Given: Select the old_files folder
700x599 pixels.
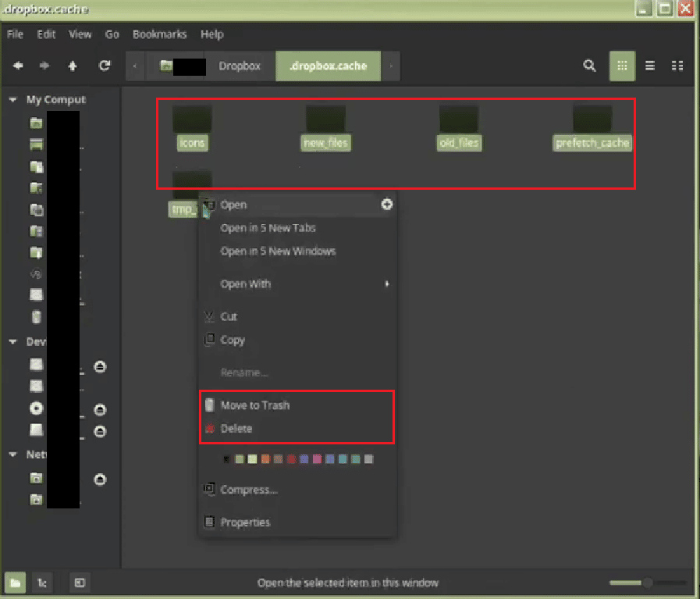Looking at the screenshot, I should click(x=459, y=129).
